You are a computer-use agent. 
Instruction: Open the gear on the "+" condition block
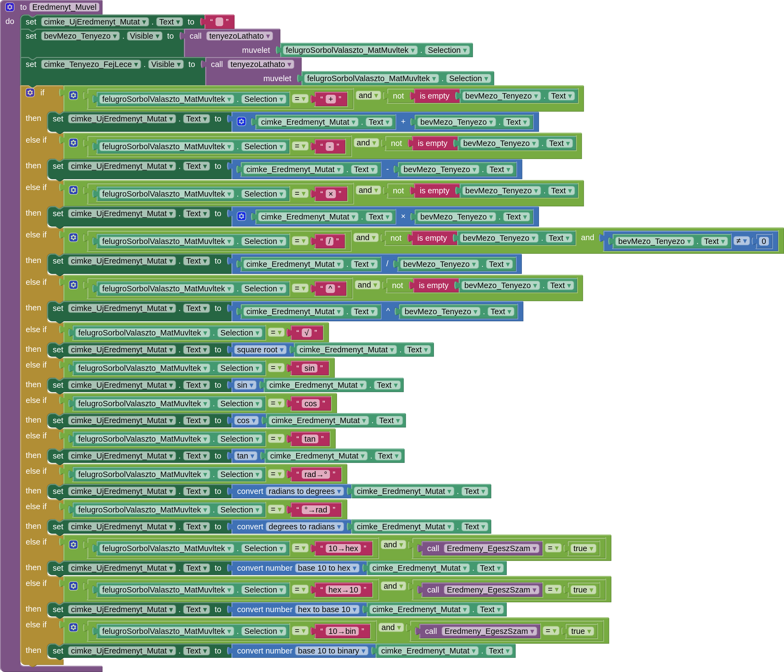click(x=73, y=95)
